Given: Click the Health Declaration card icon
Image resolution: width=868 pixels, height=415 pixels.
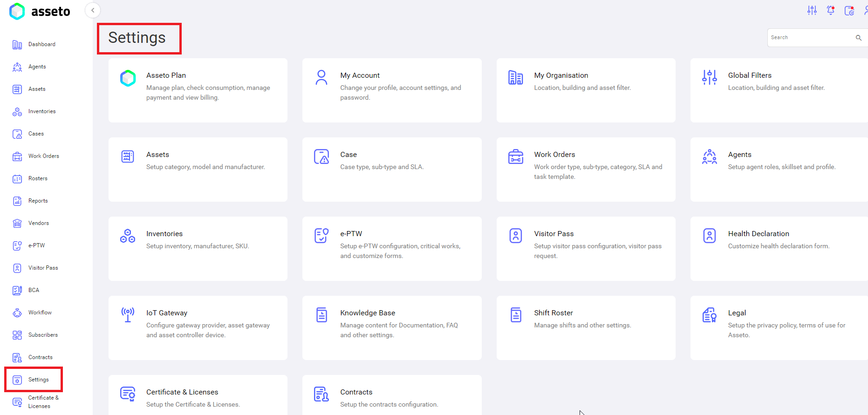Looking at the screenshot, I should tap(710, 236).
